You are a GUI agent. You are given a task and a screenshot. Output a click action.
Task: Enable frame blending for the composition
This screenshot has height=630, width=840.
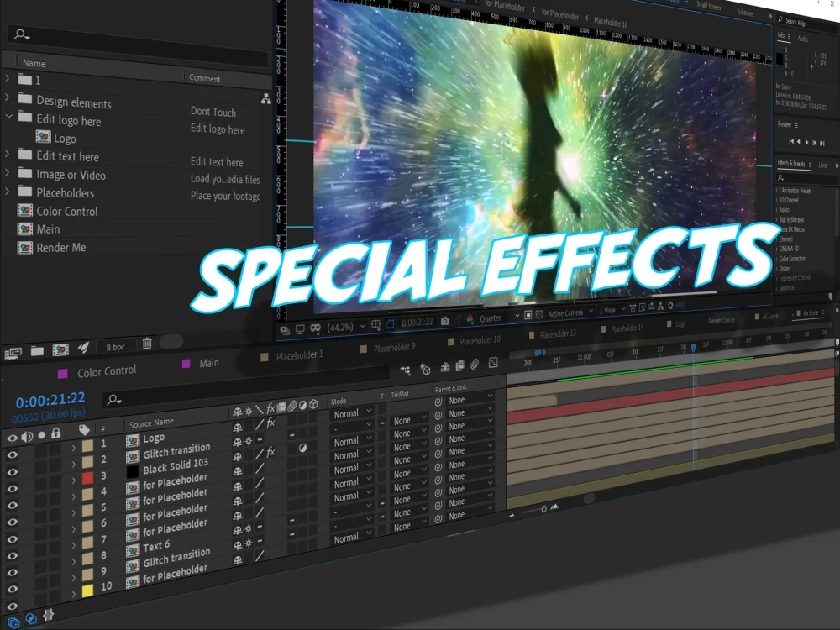coord(459,366)
